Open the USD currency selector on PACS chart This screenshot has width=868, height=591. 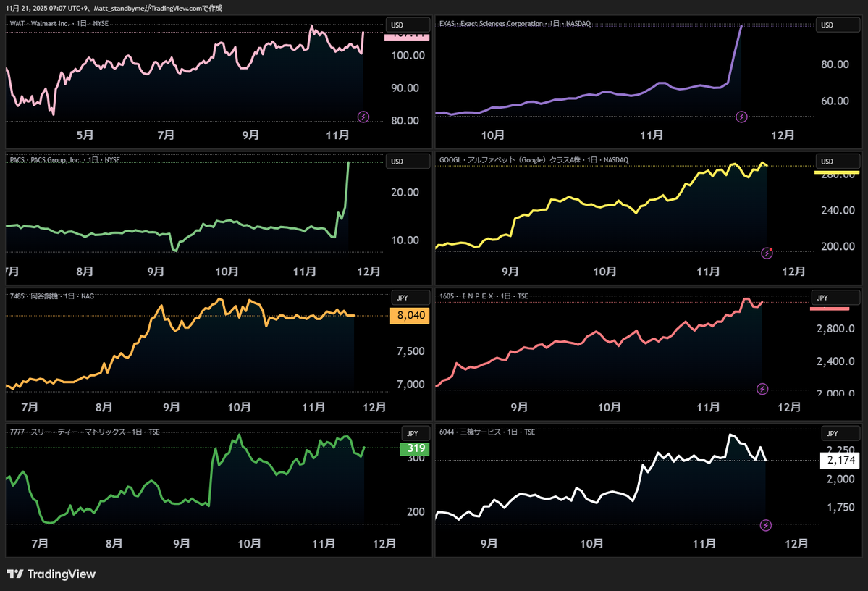point(397,162)
